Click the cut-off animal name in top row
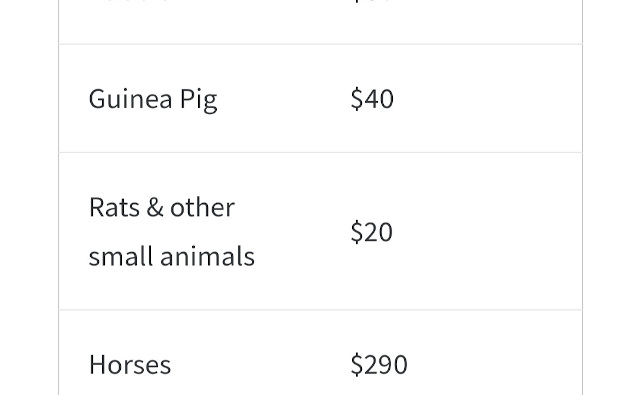This screenshot has width=640, height=395. pyautogui.click(x=128, y=1)
